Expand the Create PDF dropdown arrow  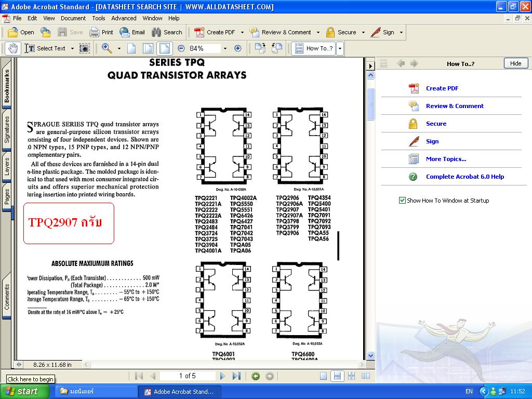(x=242, y=33)
